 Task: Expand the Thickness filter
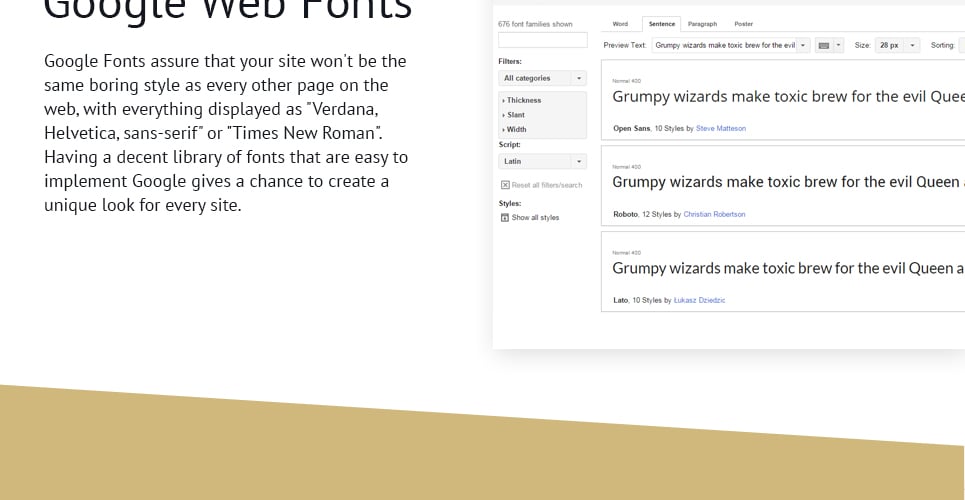(522, 100)
